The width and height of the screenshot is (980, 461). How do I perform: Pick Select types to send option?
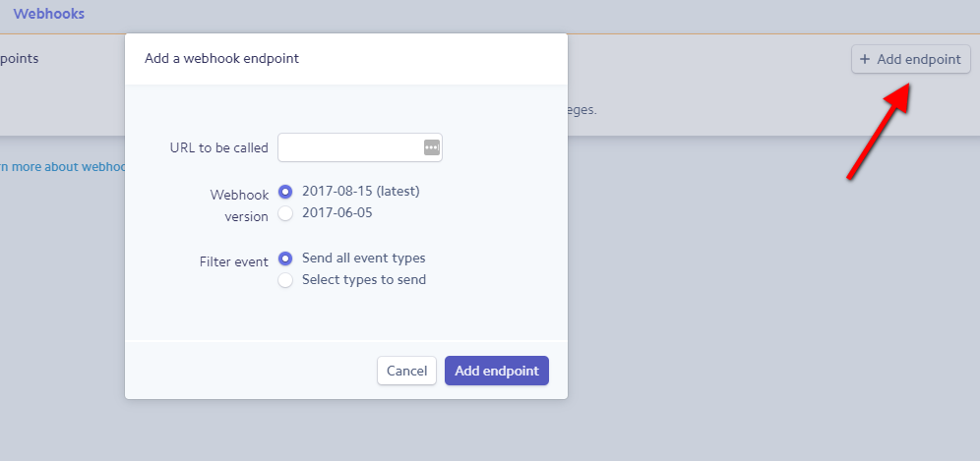(x=286, y=280)
